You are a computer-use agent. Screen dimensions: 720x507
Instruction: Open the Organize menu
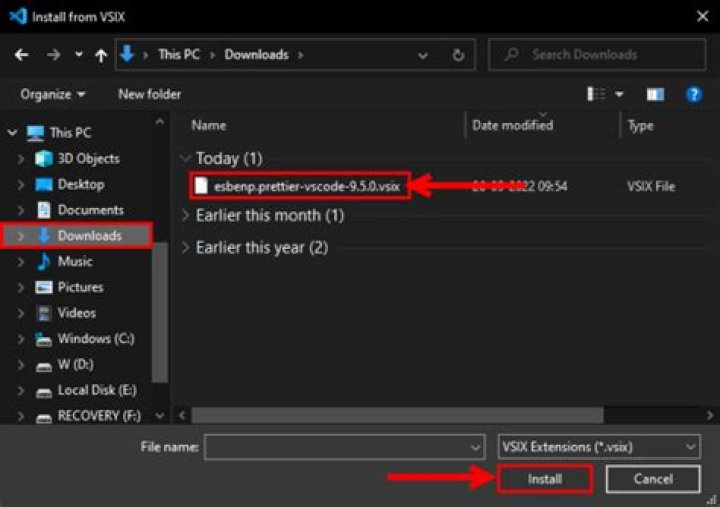[x=52, y=94]
